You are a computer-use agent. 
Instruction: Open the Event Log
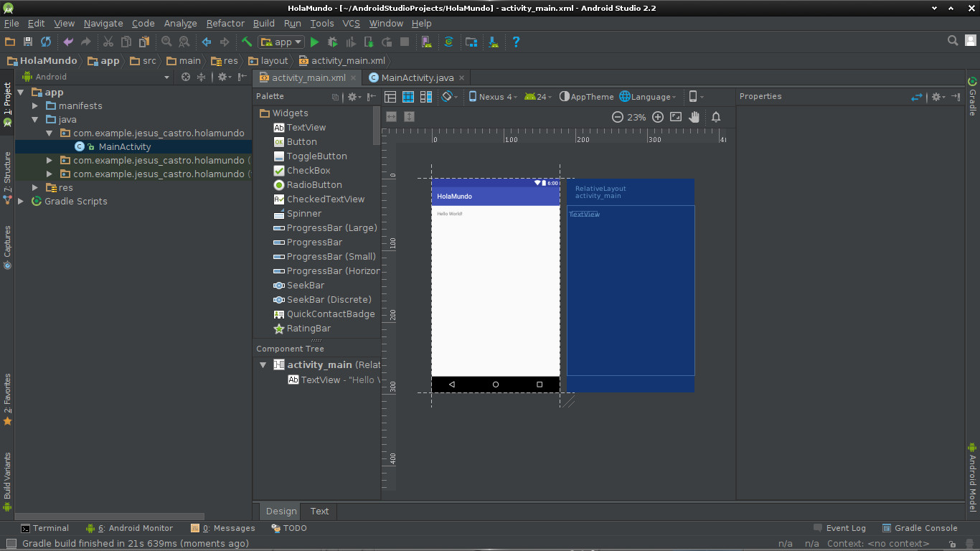tap(839, 528)
